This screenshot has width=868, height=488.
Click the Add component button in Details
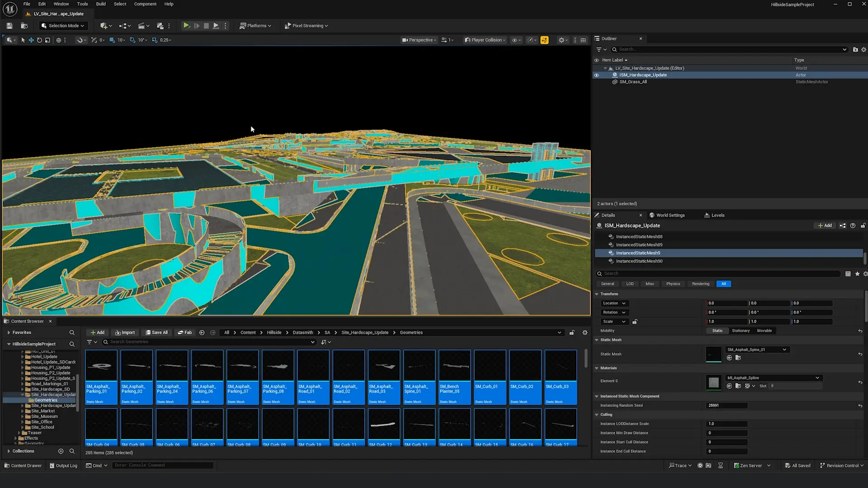coord(825,226)
